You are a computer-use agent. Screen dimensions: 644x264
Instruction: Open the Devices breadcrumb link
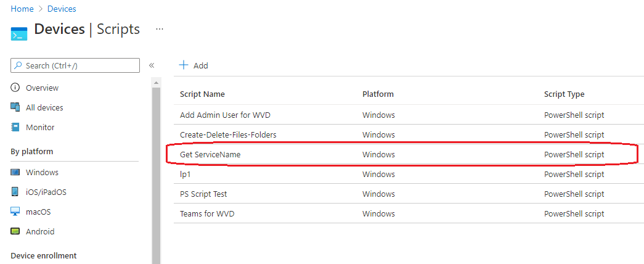click(x=62, y=9)
